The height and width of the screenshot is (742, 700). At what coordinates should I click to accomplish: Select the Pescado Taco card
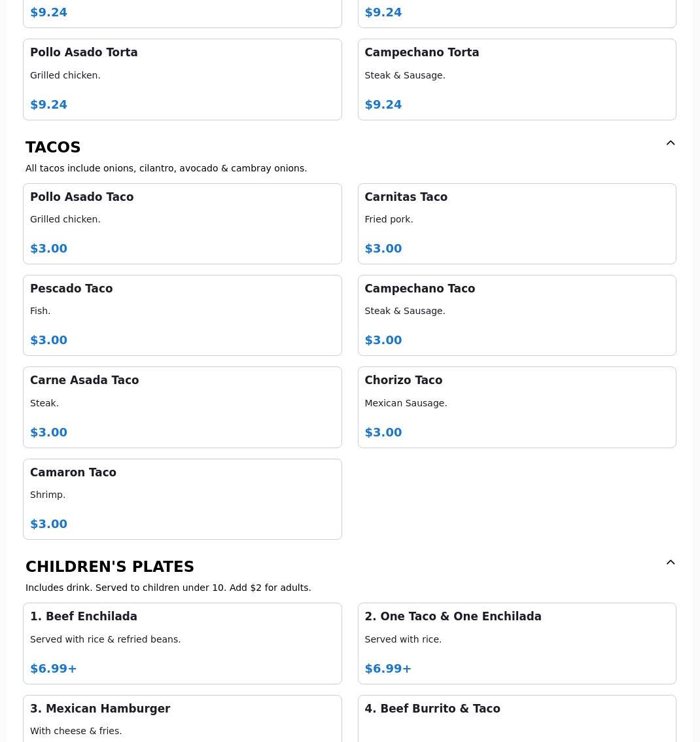(182, 315)
